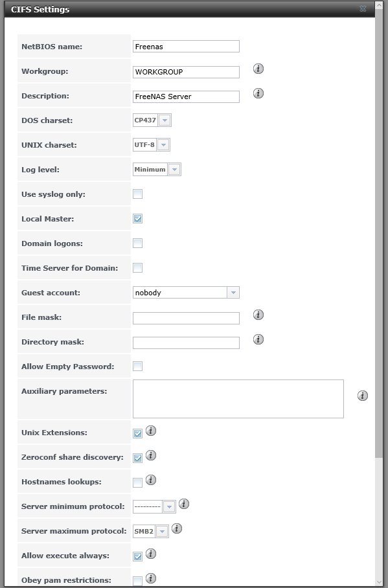Enable the Domain logons checkbox
Image resolution: width=388 pixels, height=588 pixels.
[138, 243]
